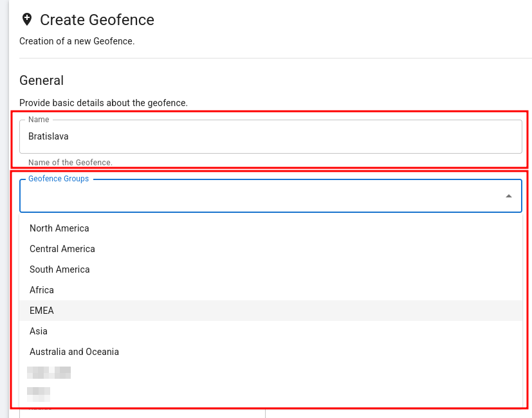532x418 pixels.
Task: Click the General section heading
Action: [42, 80]
